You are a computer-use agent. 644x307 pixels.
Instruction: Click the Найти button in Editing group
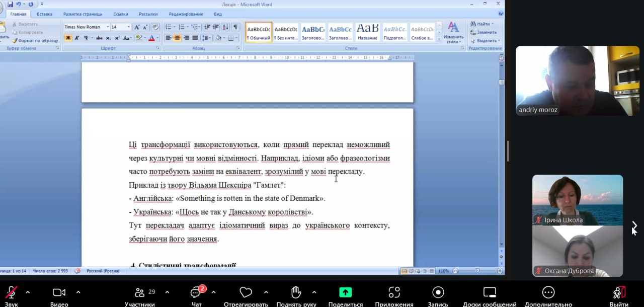coord(482,24)
